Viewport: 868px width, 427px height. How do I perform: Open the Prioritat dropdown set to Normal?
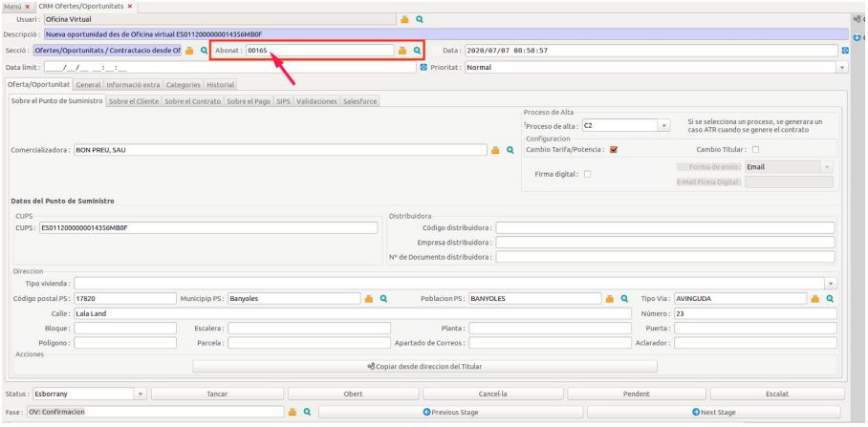coord(841,67)
